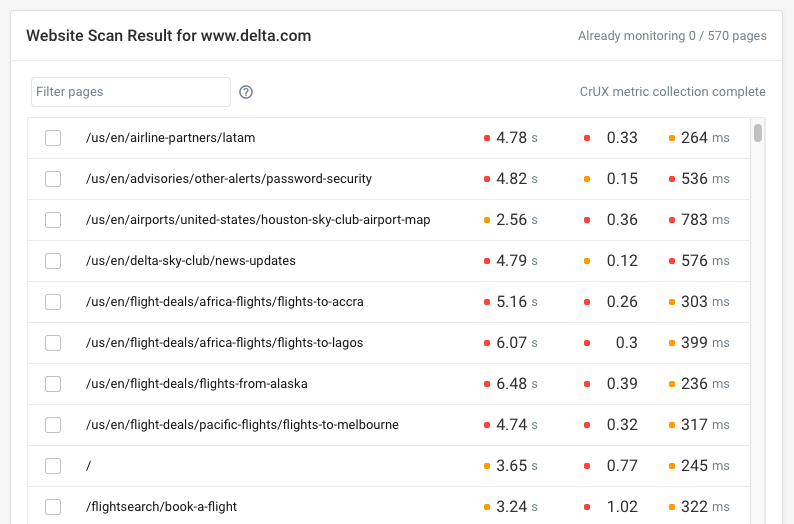Tick the password-security page checkbox
Screen dimensions: 794x524
click(x=53, y=179)
